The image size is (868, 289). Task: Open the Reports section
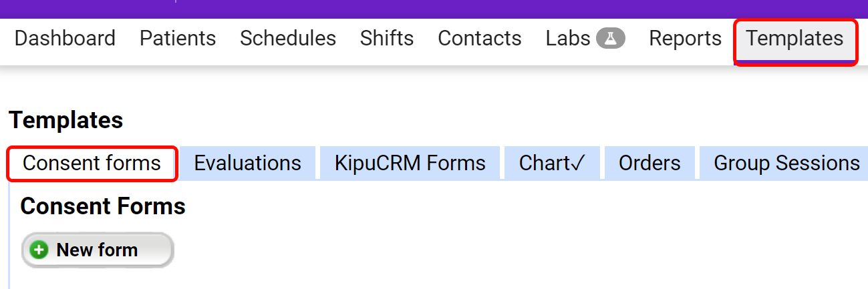(685, 39)
